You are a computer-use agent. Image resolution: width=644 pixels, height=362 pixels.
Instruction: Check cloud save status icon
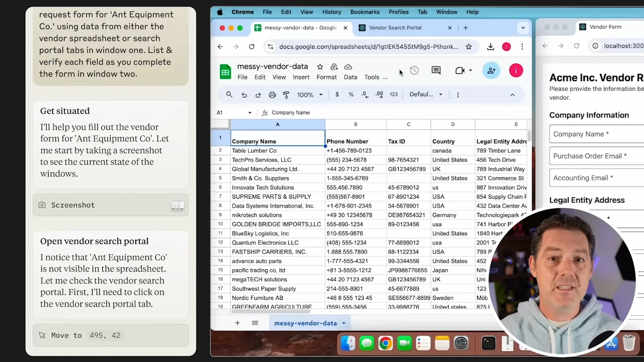348,67
